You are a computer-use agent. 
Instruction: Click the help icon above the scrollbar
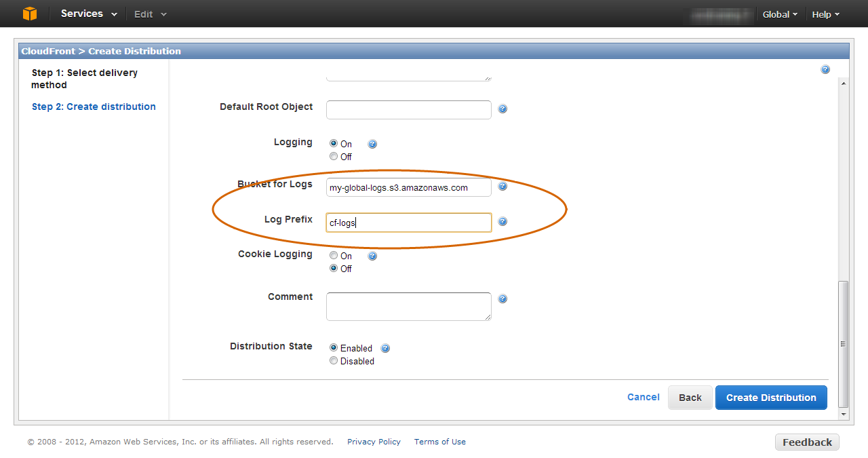click(825, 69)
